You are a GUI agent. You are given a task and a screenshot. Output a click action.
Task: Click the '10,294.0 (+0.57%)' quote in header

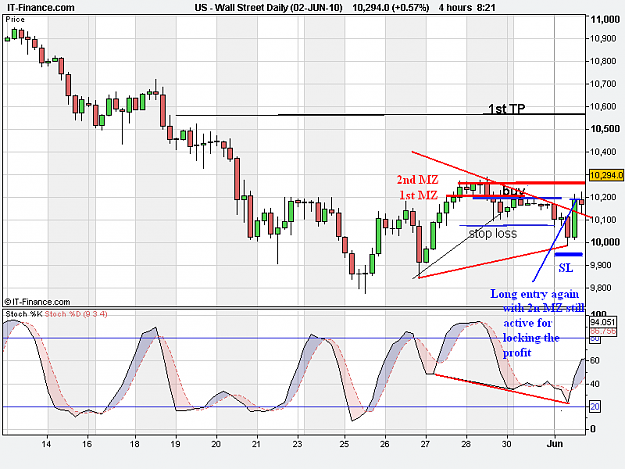(391, 8)
